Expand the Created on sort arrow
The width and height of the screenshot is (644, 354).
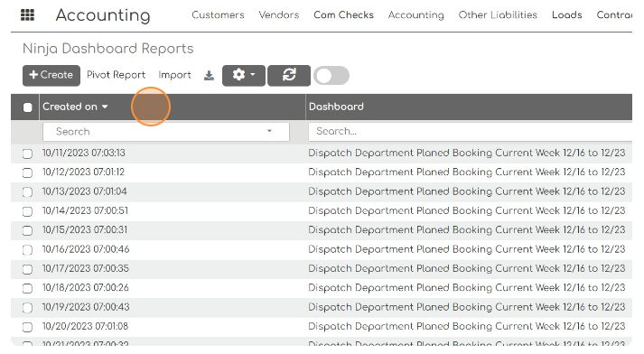105,107
